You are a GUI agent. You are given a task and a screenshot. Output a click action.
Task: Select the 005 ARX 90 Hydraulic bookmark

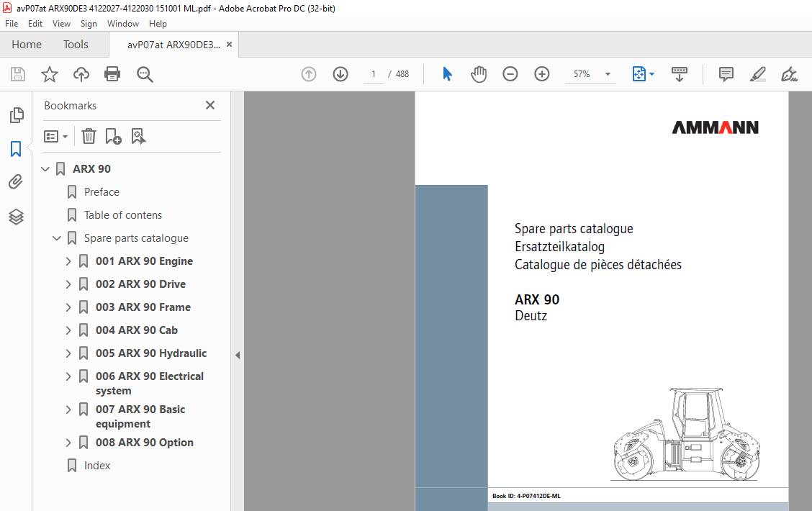click(x=150, y=353)
